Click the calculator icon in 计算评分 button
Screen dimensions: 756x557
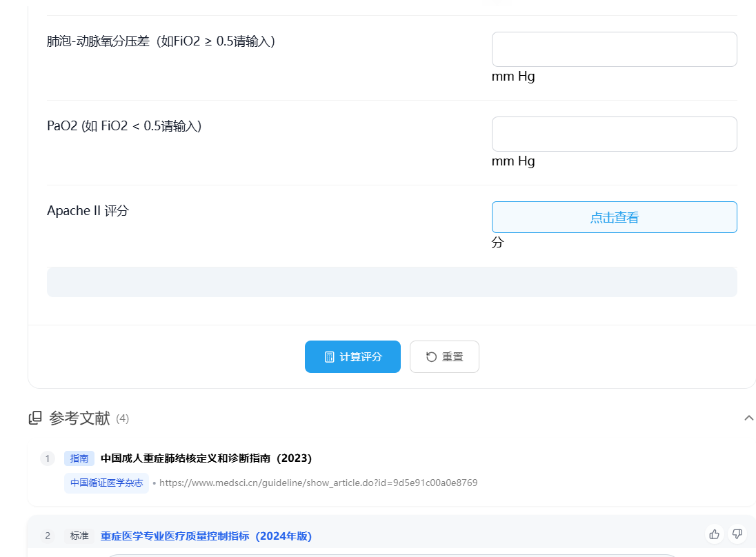[329, 357]
